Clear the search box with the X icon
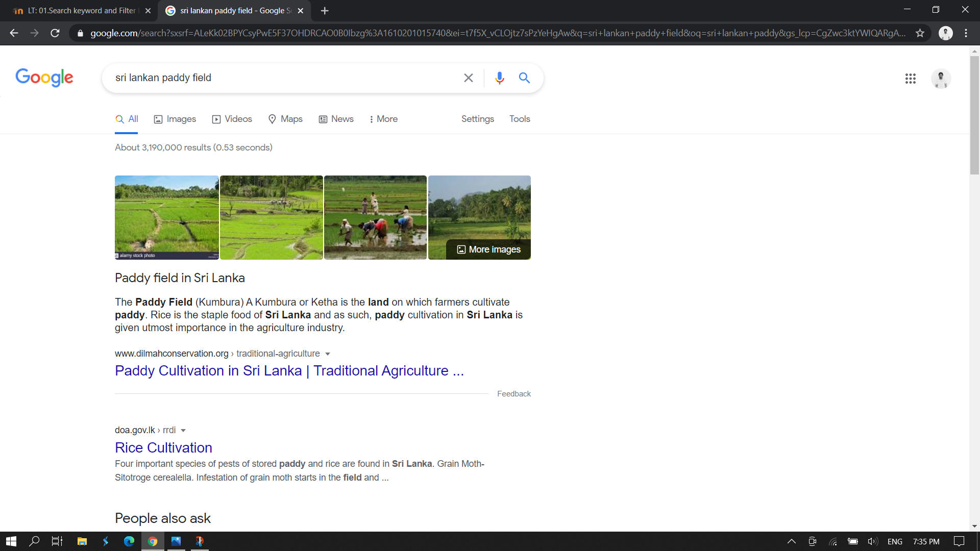 (x=468, y=78)
